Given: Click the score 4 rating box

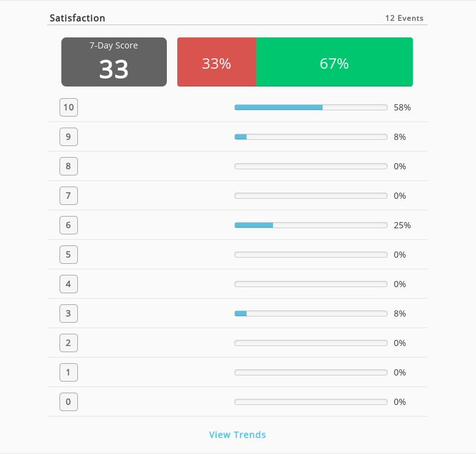Looking at the screenshot, I should tap(69, 284).
